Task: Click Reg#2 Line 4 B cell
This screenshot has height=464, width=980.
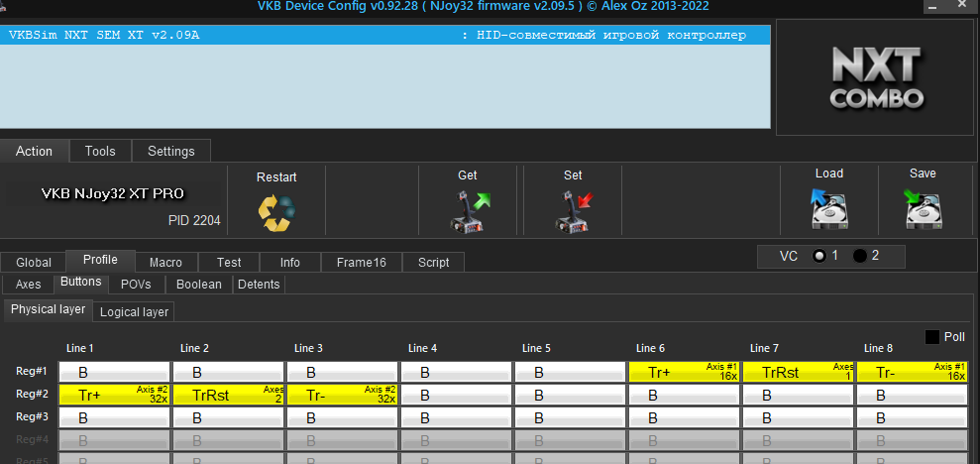Action: [x=456, y=395]
